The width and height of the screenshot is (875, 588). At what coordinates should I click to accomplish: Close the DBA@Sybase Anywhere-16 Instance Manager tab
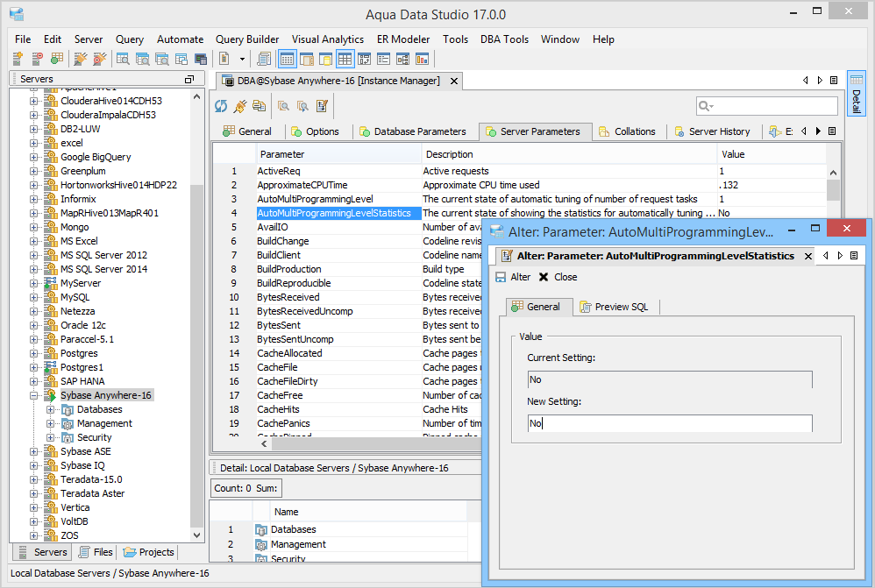click(x=454, y=81)
